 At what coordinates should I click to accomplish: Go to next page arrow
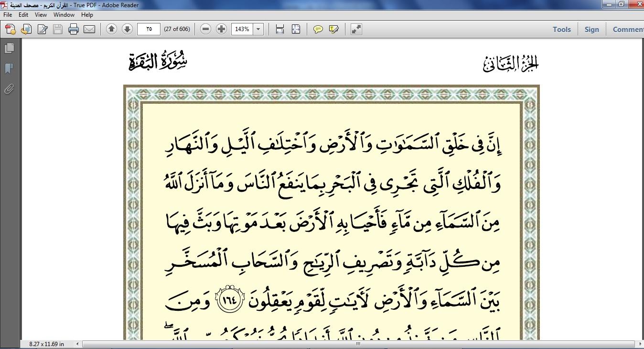click(127, 29)
